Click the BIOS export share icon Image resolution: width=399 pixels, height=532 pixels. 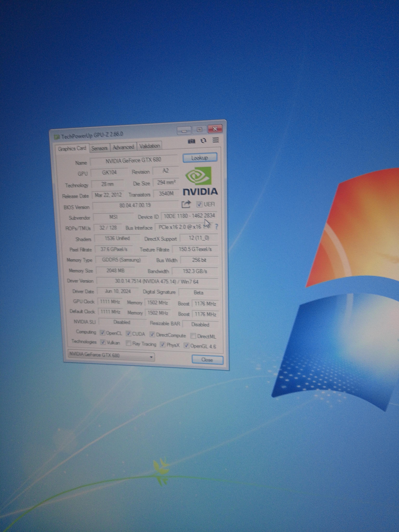[x=186, y=204]
